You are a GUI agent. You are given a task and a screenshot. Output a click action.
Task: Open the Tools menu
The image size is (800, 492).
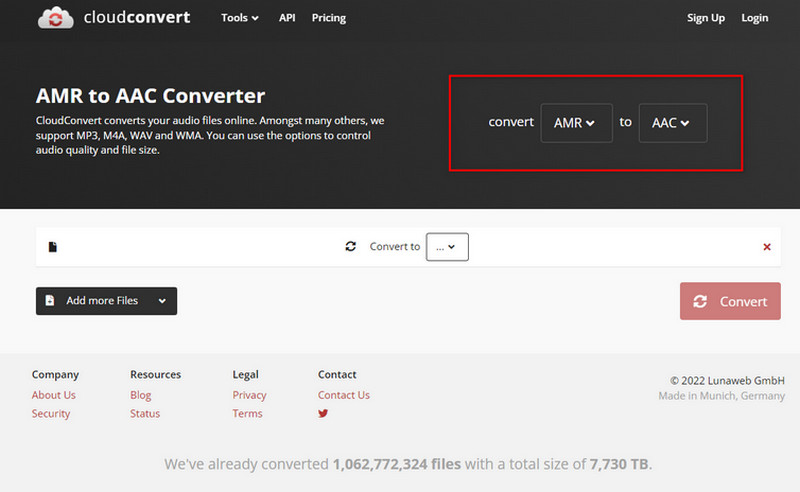pyautogui.click(x=239, y=18)
